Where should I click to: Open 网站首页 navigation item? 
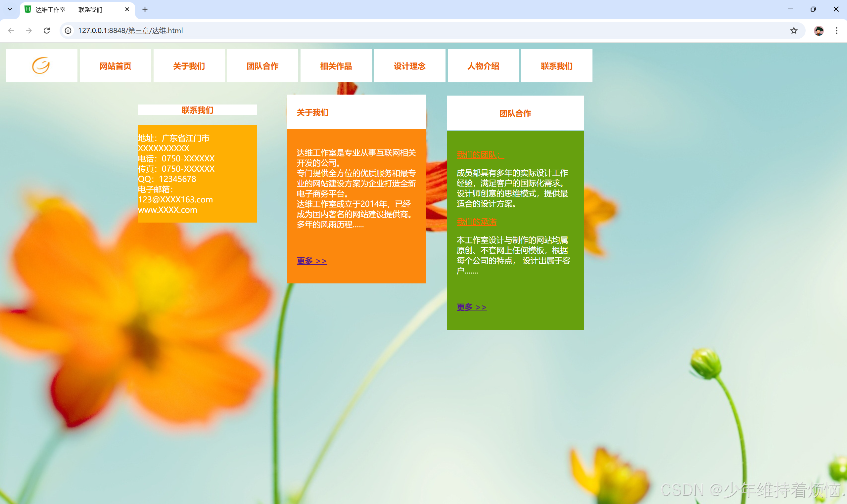point(115,66)
